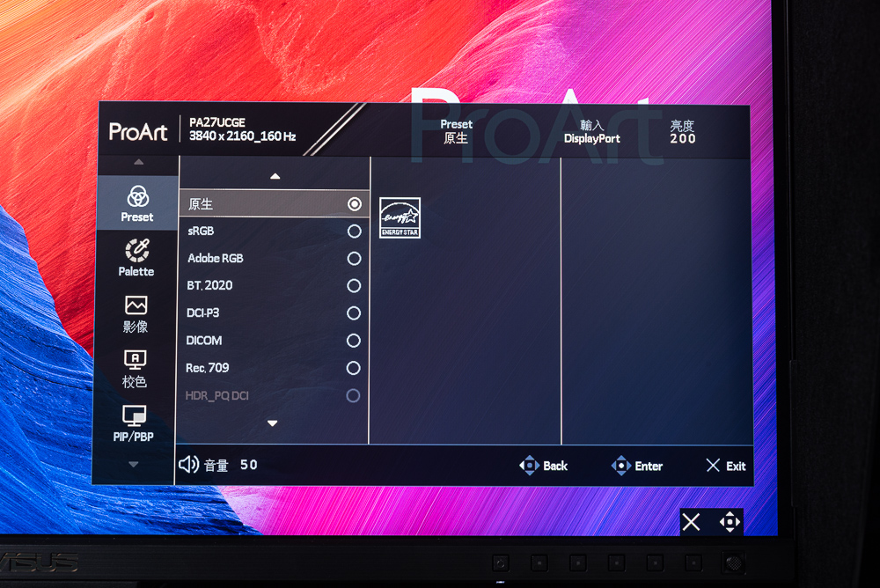The height and width of the screenshot is (588, 880).
Task: Choose the DICOM preset label
Action: 204,341
